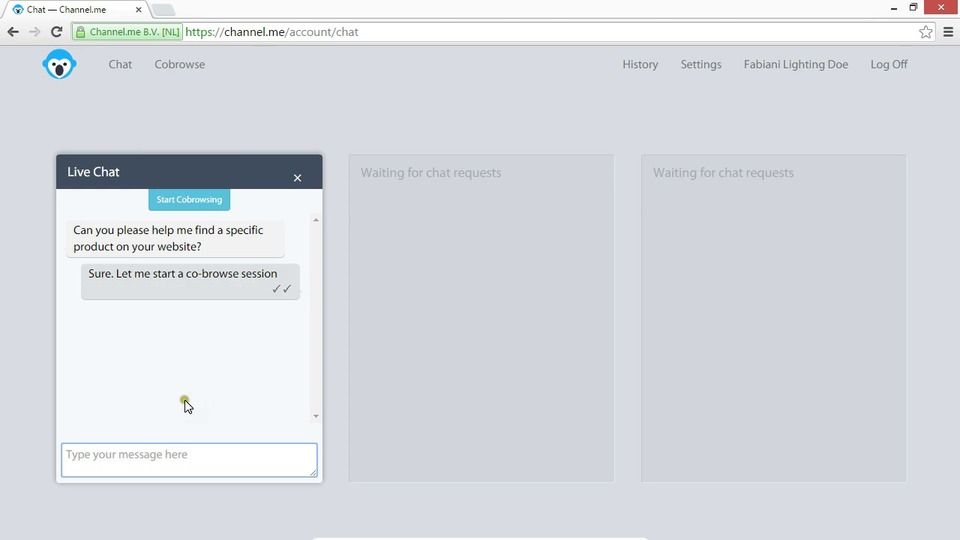The image size is (960, 540).
Task: Minimize the browser window
Action: [894, 9]
